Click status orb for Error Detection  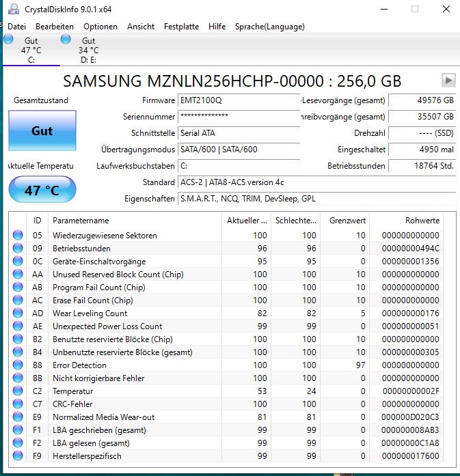pos(18,365)
